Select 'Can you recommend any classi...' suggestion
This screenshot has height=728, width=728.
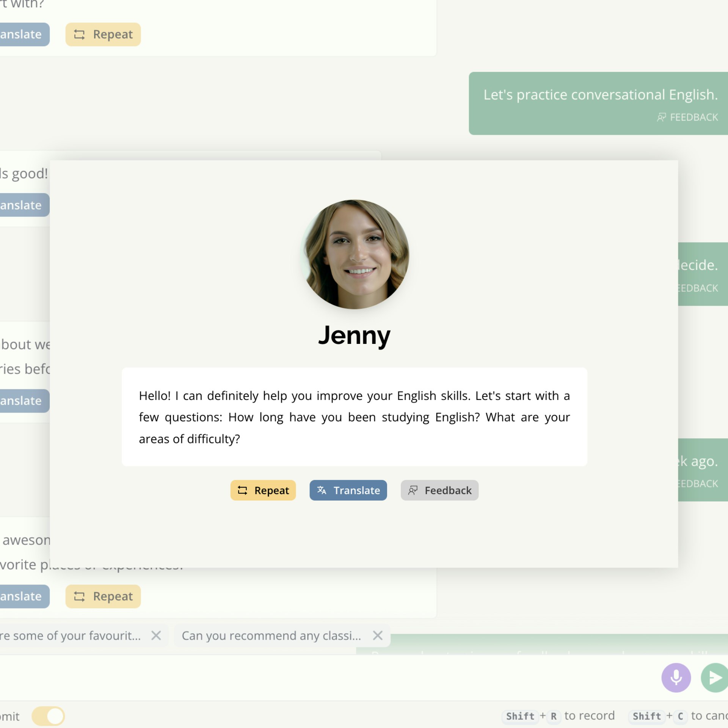(271, 635)
